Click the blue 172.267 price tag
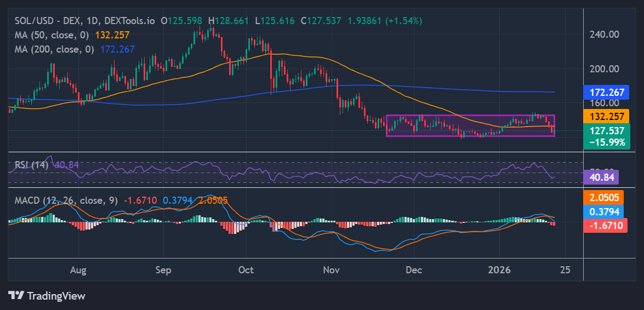Image resolution: width=644 pixels, height=310 pixels. coord(606,93)
